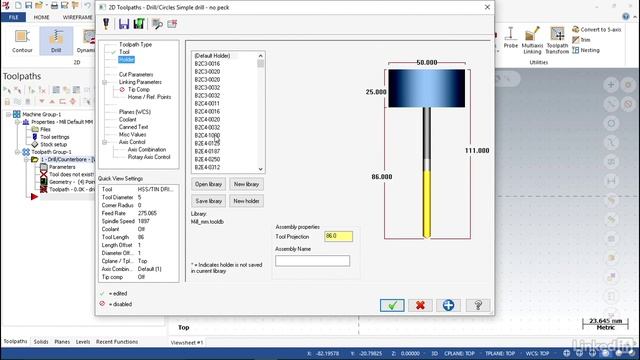Click the Save icon in quick access toolbar
This screenshot has width=640, height=360.
click(29, 5)
